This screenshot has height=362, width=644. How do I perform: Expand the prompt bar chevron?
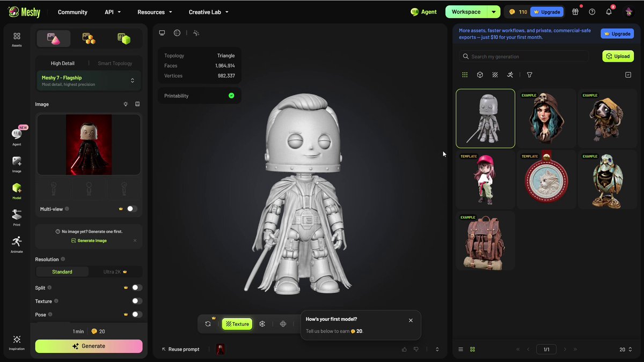point(437,349)
